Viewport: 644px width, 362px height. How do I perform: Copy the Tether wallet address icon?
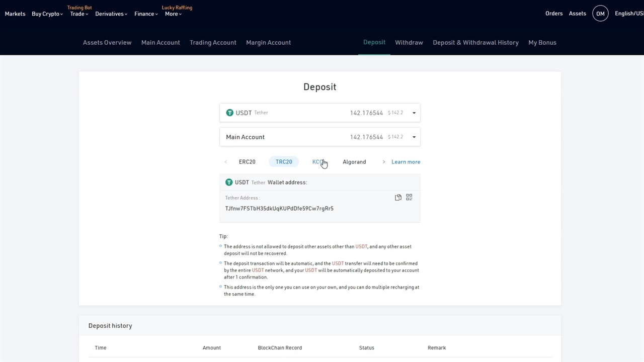[398, 198]
